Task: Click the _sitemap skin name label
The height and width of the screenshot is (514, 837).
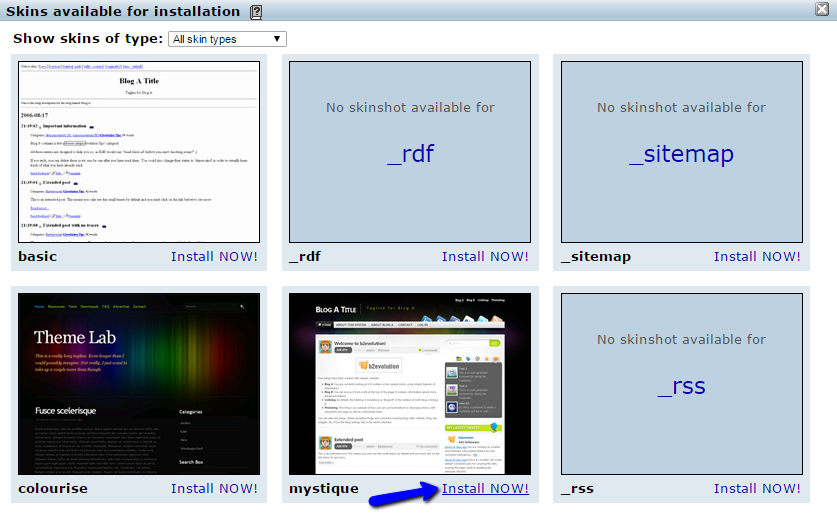Action: (x=596, y=257)
